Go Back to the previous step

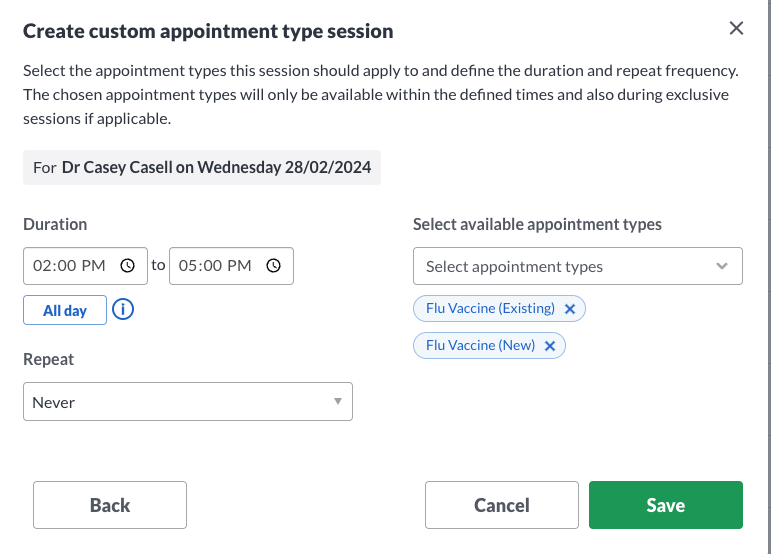110,505
